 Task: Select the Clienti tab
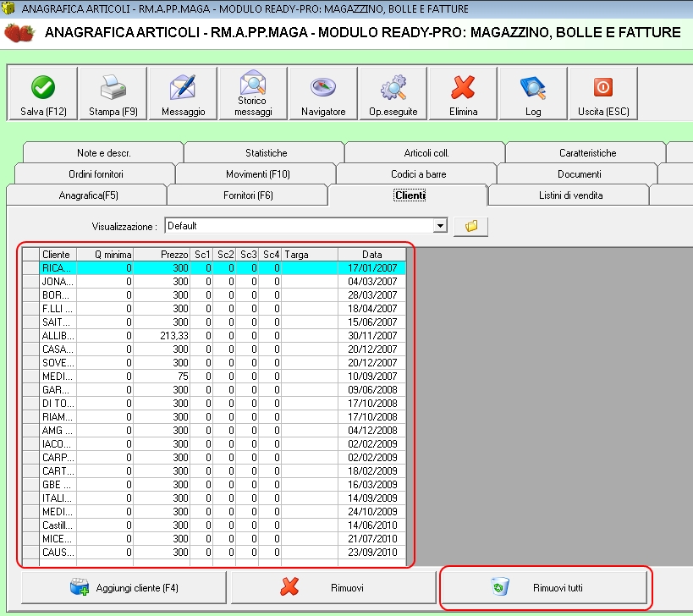coord(410,195)
